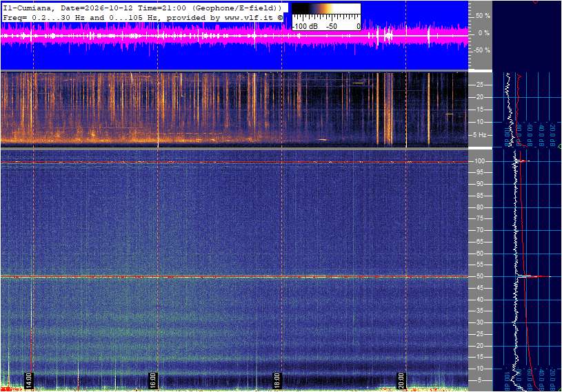Click the 65 Hz label on E-field axis
The image size is (562, 392).
[480, 242]
